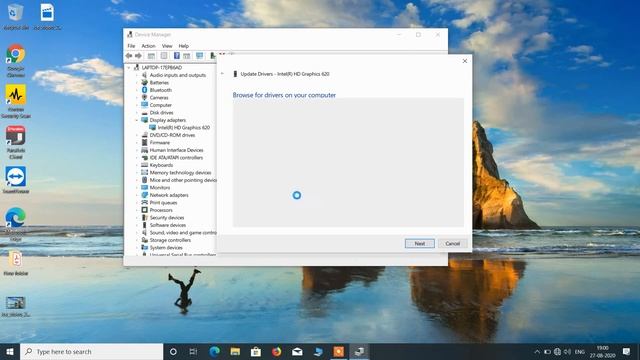Select the Cameras icon in device tree

tap(144, 98)
